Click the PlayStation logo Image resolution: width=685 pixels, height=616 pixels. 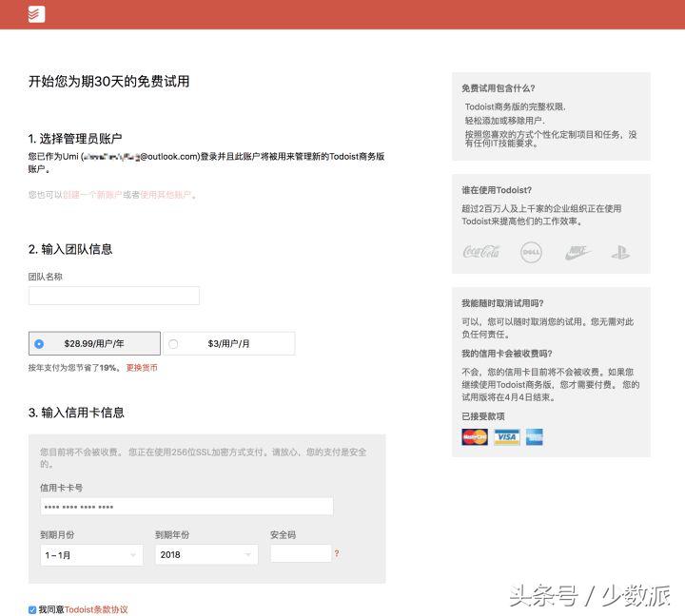620,252
